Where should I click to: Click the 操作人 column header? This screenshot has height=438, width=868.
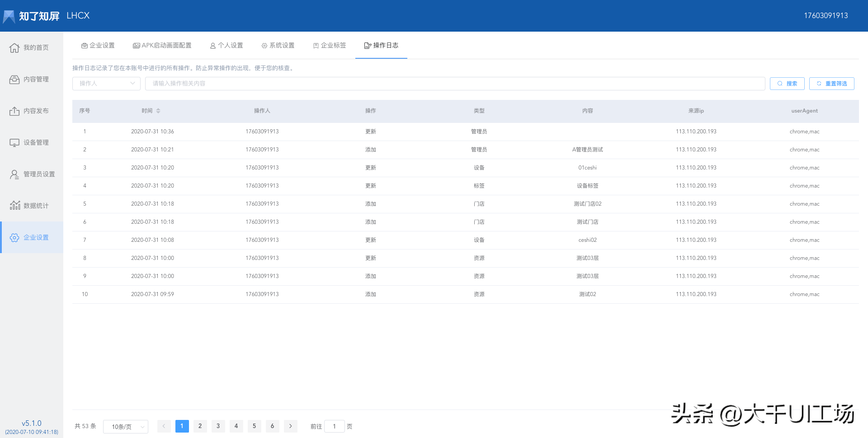click(x=262, y=111)
